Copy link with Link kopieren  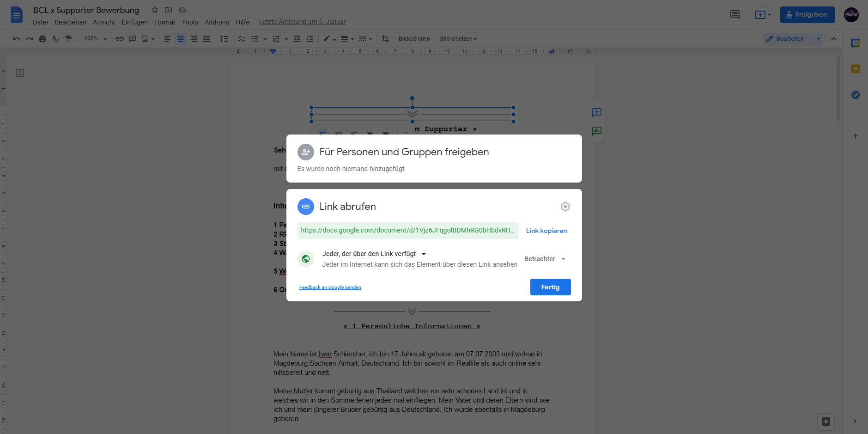point(546,231)
